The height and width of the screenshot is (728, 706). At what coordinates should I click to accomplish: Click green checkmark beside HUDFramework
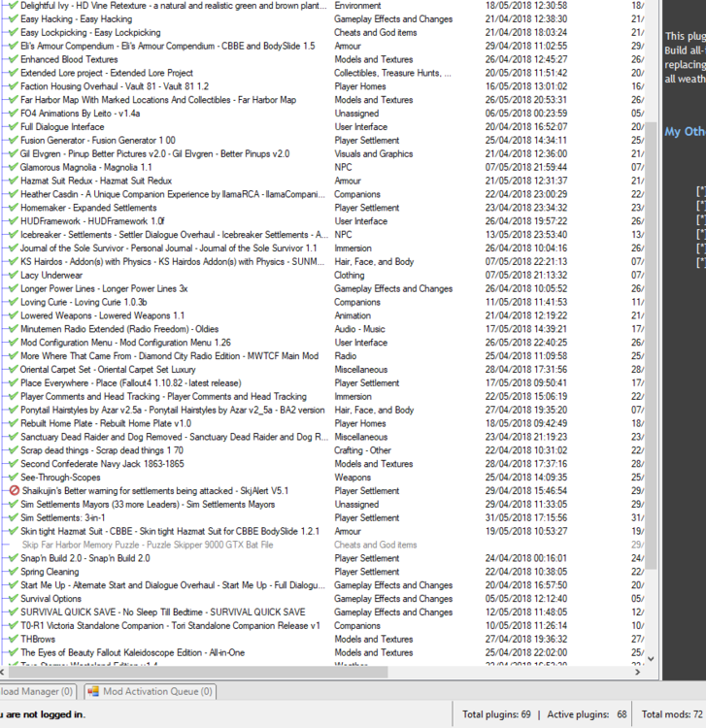coord(14,221)
